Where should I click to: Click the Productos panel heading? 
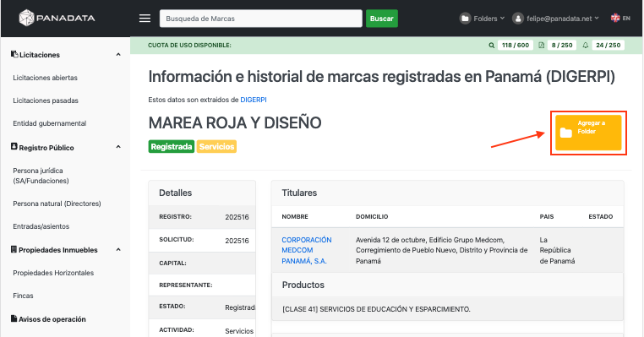click(x=303, y=285)
